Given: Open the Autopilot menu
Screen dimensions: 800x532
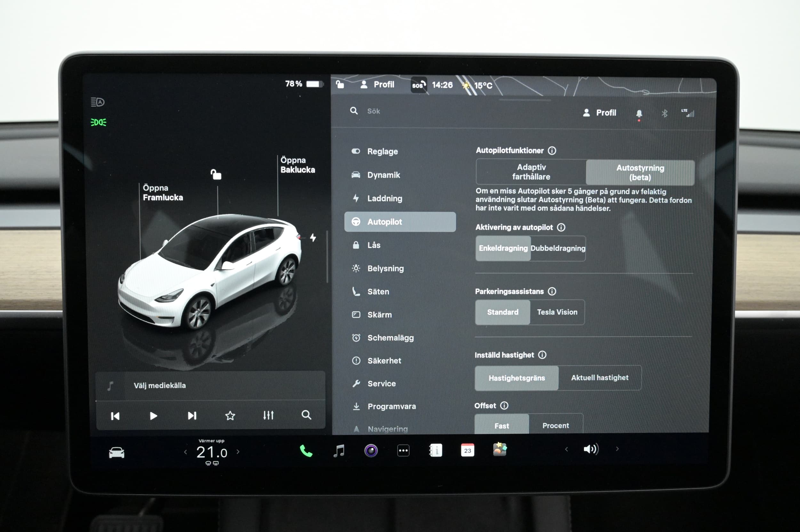Looking at the screenshot, I should [x=400, y=222].
